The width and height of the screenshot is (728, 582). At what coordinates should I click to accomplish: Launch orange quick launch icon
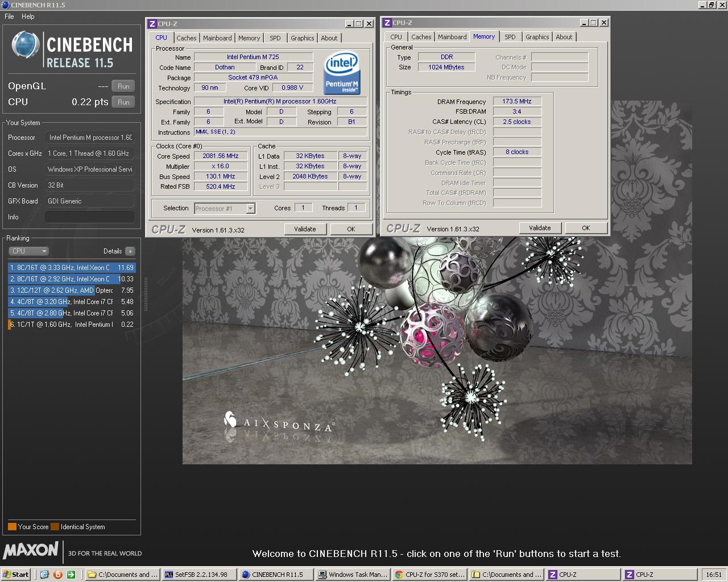point(57,575)
